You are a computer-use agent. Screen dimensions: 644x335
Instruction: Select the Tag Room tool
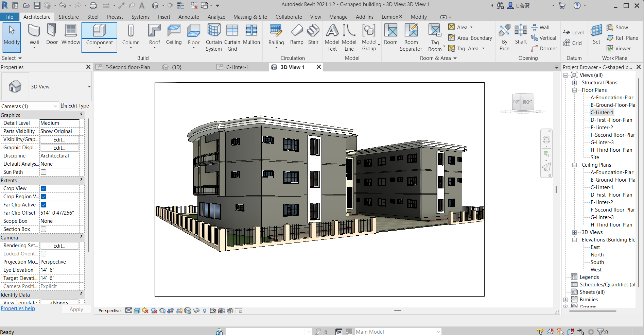[x=435, y=37]
